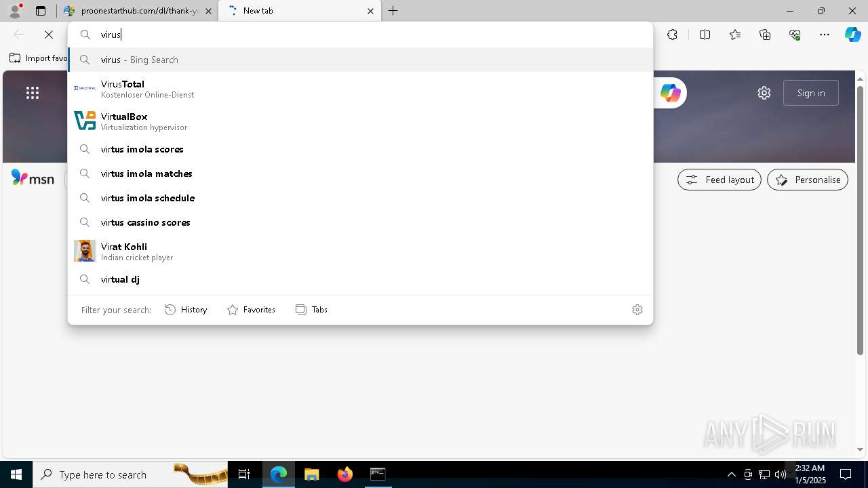
Task: Open the clock showing 2:32 AM
Action: click(x=810, y=474)
